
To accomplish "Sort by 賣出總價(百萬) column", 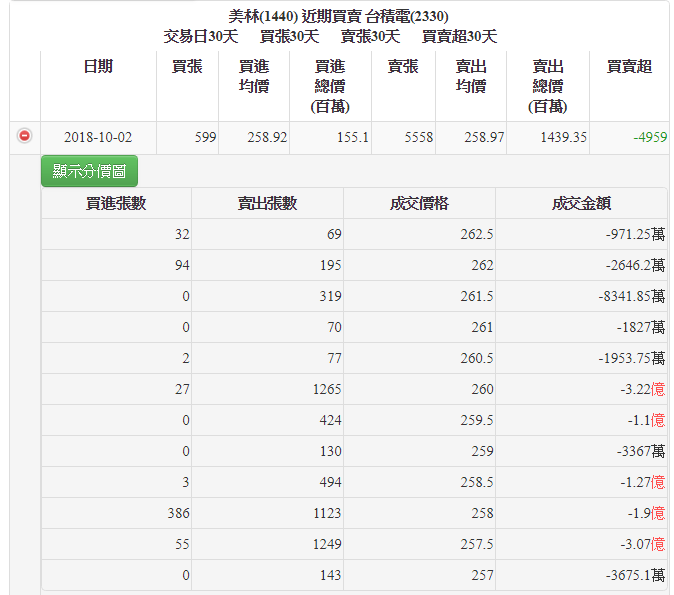I will tap(548, 86).
